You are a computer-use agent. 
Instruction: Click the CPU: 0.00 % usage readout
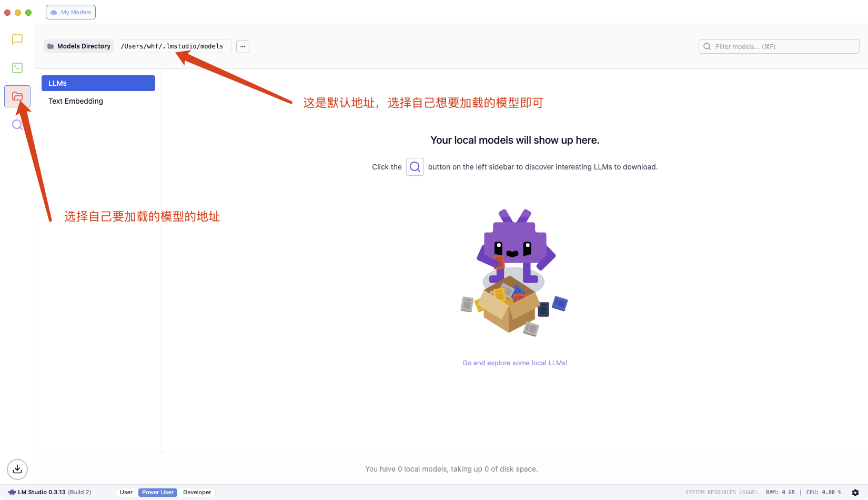point(824,493)
